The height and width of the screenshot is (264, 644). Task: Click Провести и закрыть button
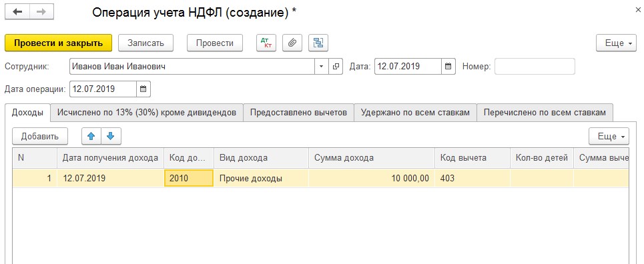(x=58, y=43)
